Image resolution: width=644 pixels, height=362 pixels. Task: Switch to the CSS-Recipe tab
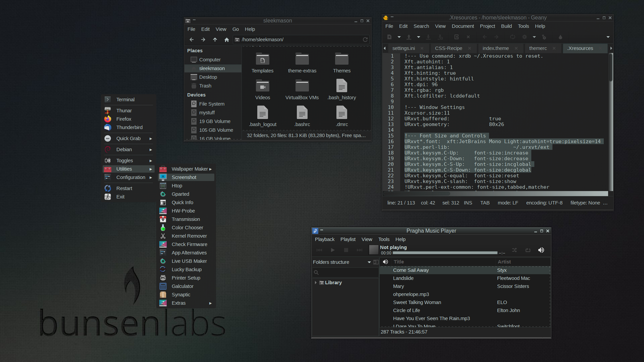[448, 48]
